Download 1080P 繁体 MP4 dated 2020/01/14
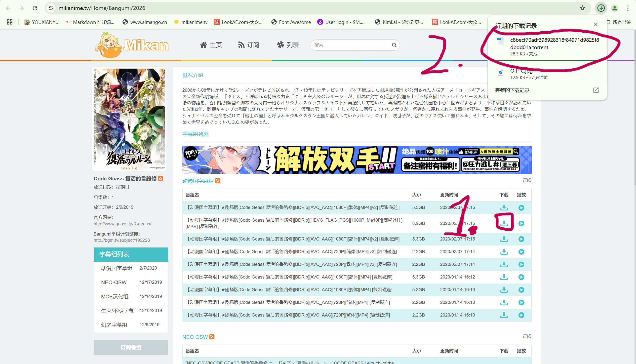Viewport: 636px width, 364px height. click(x=504, y=290)
